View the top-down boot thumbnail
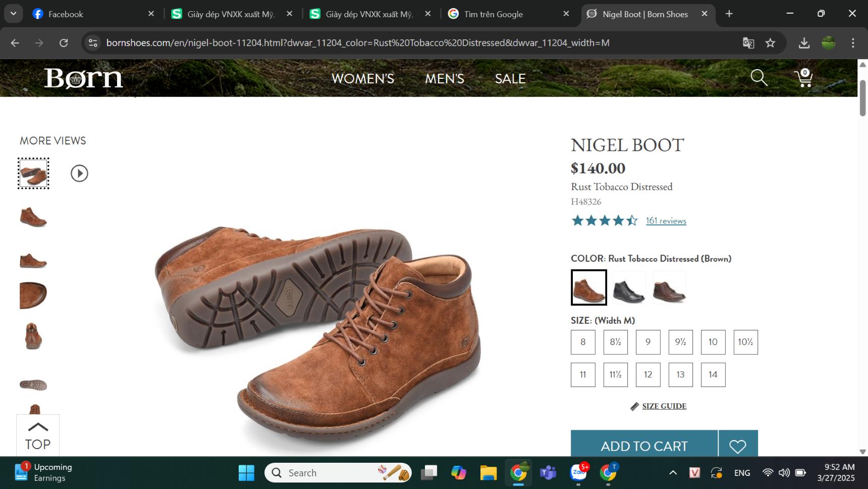The image size is (868, 489). 33,295
